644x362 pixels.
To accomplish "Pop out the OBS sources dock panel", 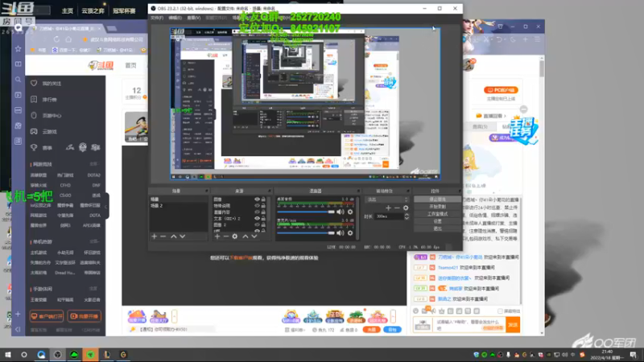I will tap(270, 191).
